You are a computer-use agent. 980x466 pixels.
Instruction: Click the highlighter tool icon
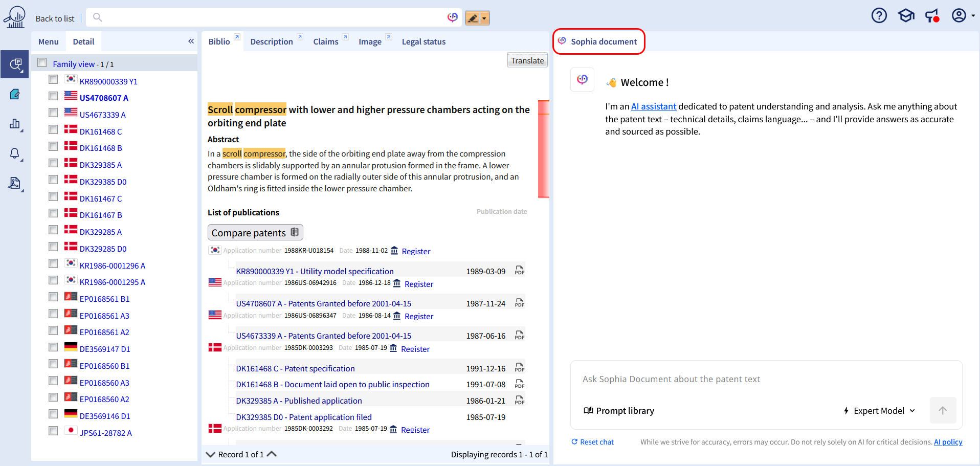(473, 18)
